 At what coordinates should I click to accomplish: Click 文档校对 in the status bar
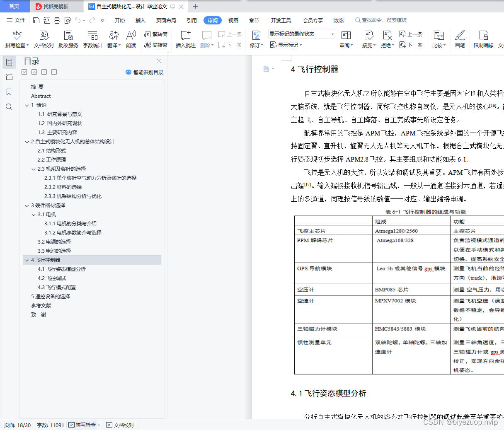120,425
